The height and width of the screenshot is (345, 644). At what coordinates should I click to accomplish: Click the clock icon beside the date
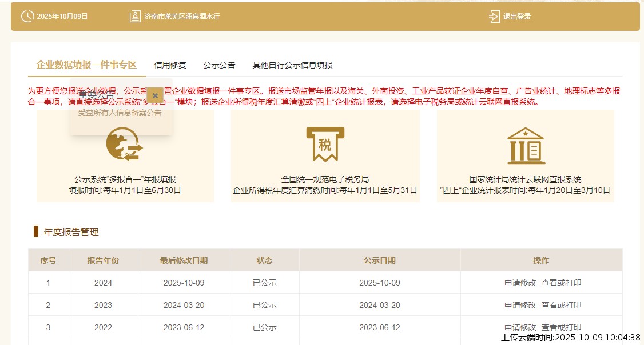tap(27, 17)
